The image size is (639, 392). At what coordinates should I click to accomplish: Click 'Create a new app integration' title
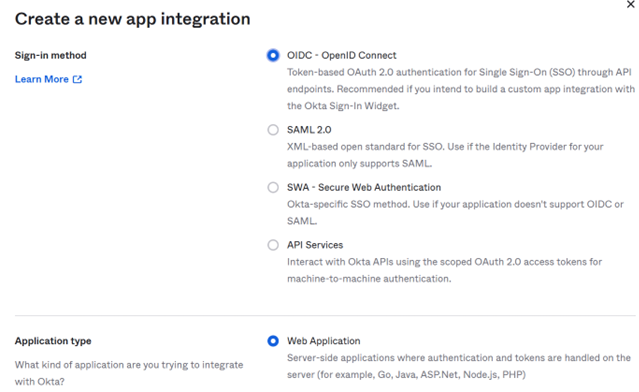click(x=132, y=19)
